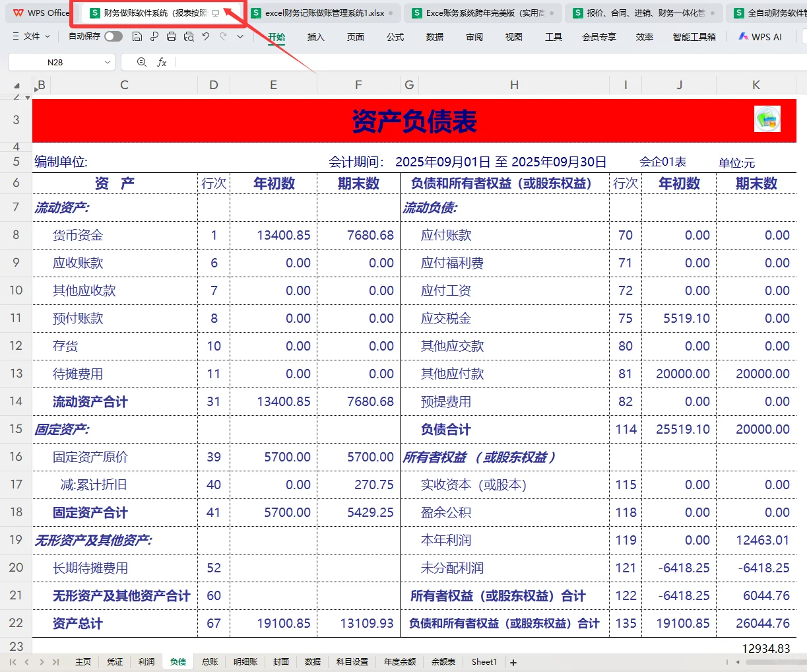The height and width of the screenshot is (672, 807).
Task: Expand the quick access toolbar customize chevron
Action: [241, 38]
